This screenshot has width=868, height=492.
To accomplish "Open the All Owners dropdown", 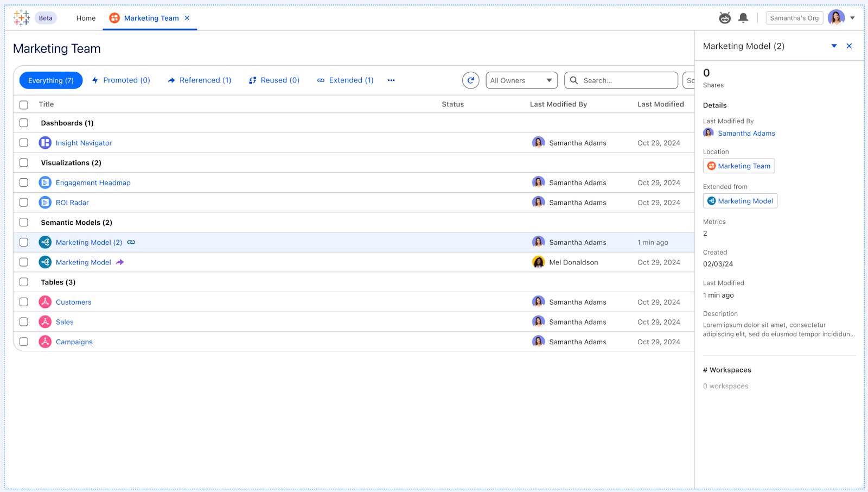I will [521, 80].
